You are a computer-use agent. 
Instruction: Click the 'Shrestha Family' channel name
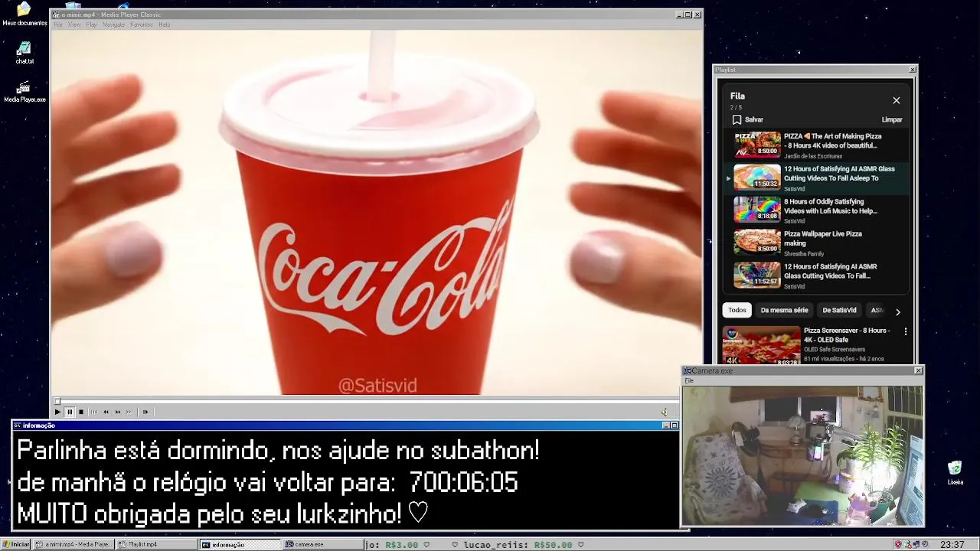tap(804, 254)
